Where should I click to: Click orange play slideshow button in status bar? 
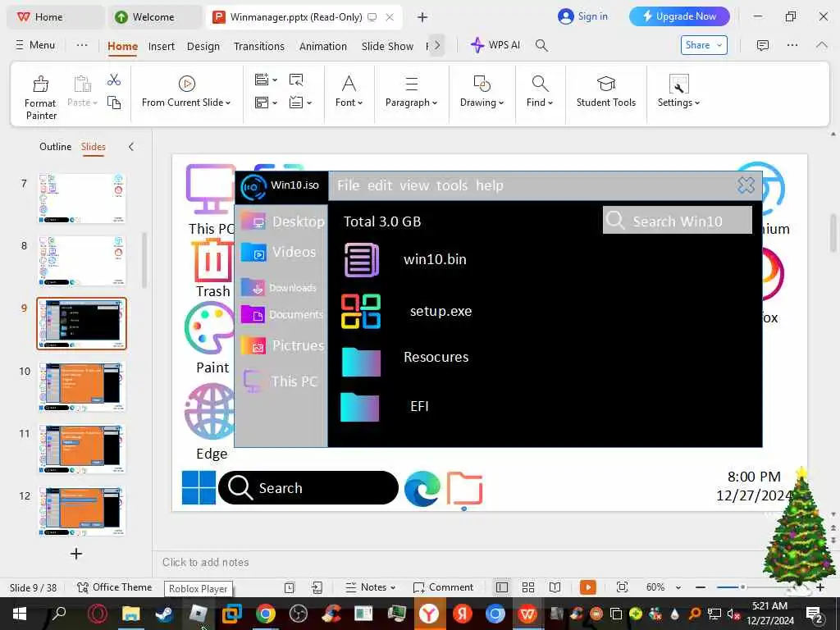587,587
